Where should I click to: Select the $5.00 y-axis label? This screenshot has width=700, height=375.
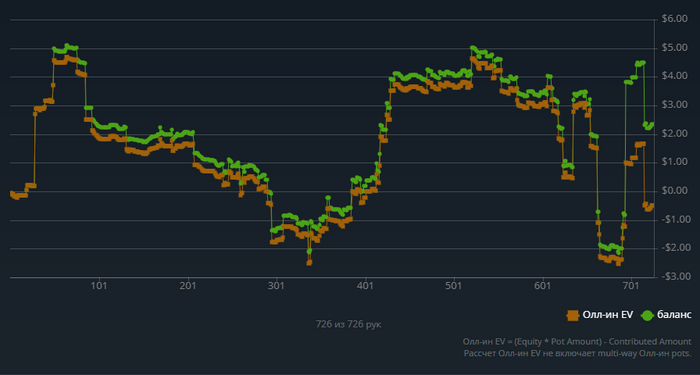[x=675, y=48]
